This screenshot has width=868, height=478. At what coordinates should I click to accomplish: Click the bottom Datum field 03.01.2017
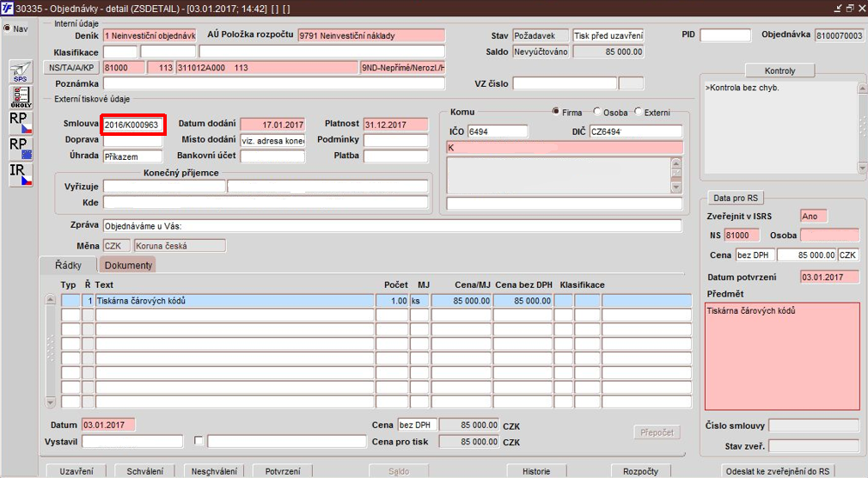[x=108, y=425]
